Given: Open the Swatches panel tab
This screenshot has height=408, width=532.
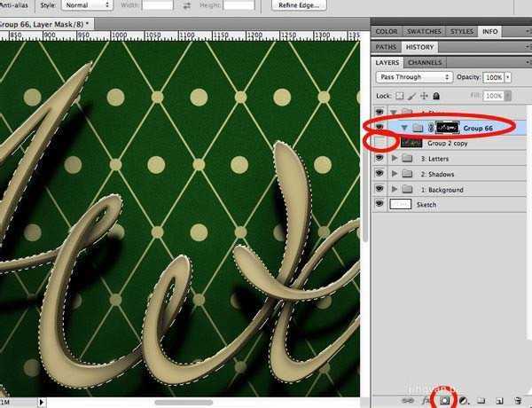Looking at the screenshot, I should click(422, 31).
